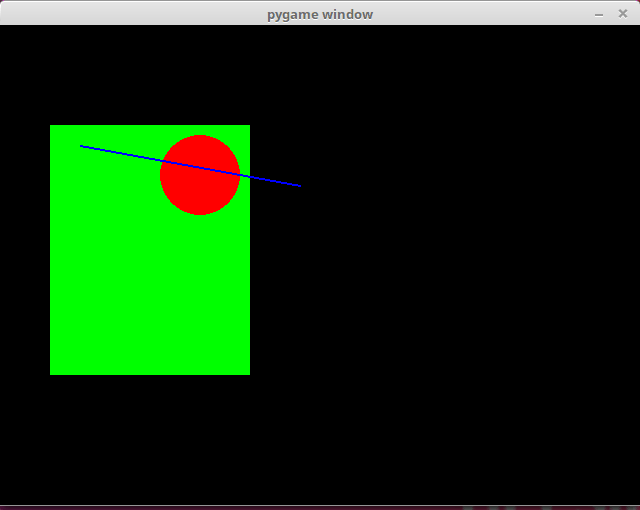Click the top-left corner of the green rectangle
The width and height of the screenshot is (640, 510).
pyautogui.click(x=51, y=126)
